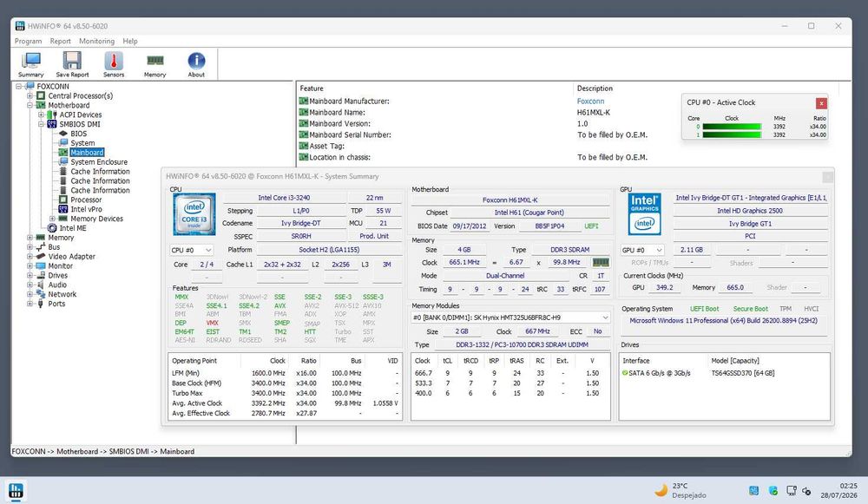Collapse the SMBIOS DMI node

[41, 124]
